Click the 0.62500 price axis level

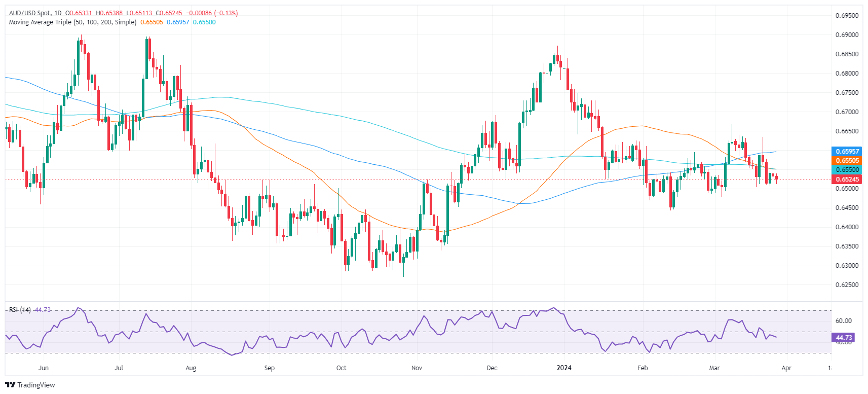tap(847, 285)
